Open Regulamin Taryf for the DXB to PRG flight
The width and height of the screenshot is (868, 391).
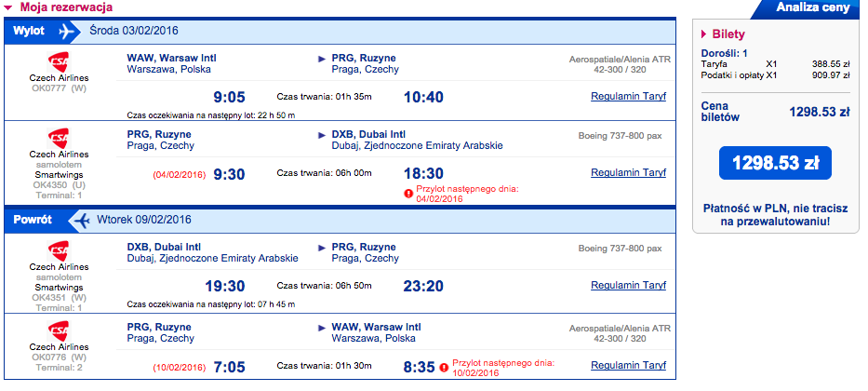coord(628,285)
